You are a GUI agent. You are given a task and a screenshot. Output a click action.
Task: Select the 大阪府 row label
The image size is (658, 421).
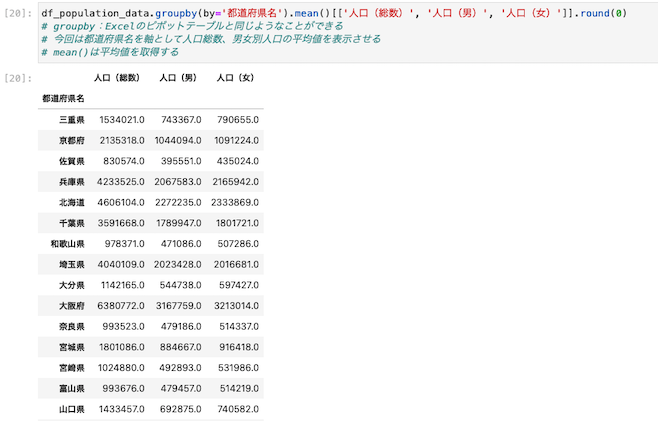coord(71,305)
